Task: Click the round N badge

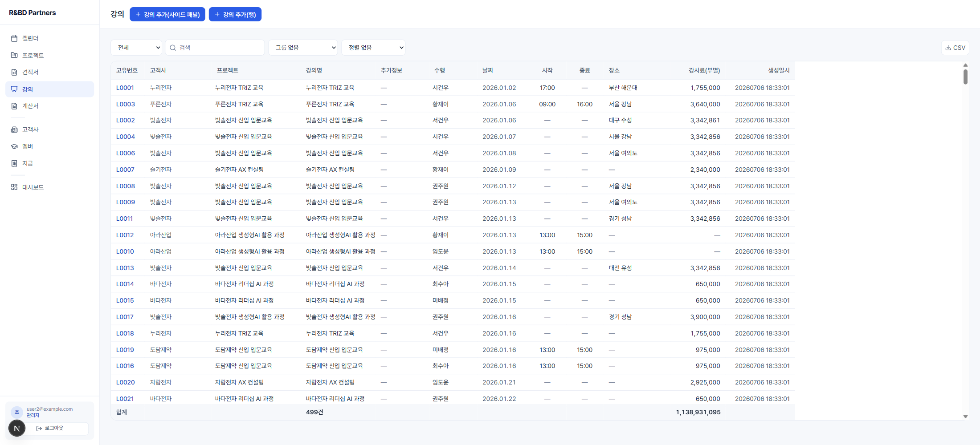Action: click(x=17, y=429)
